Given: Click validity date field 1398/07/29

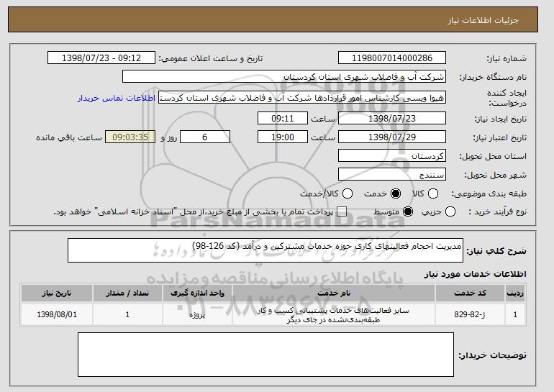Looking at the screenshot, I should tap(392, 137).
